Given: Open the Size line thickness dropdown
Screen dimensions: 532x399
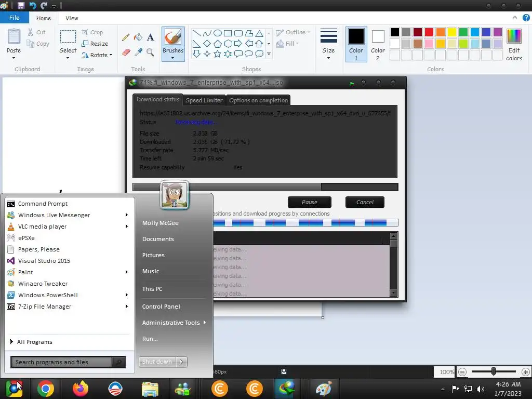Looking at the screenshot, I should [x=328, y=58].
